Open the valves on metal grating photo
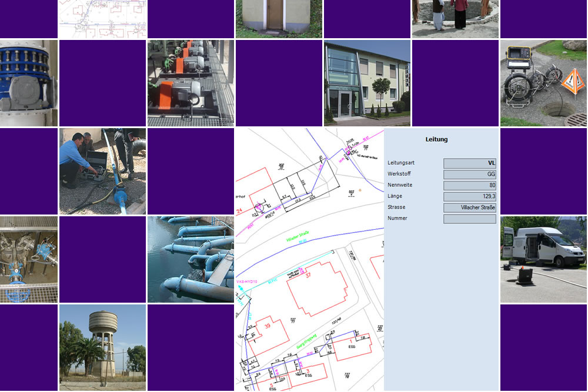Viewport: 588px width, 392px height. 29,259
